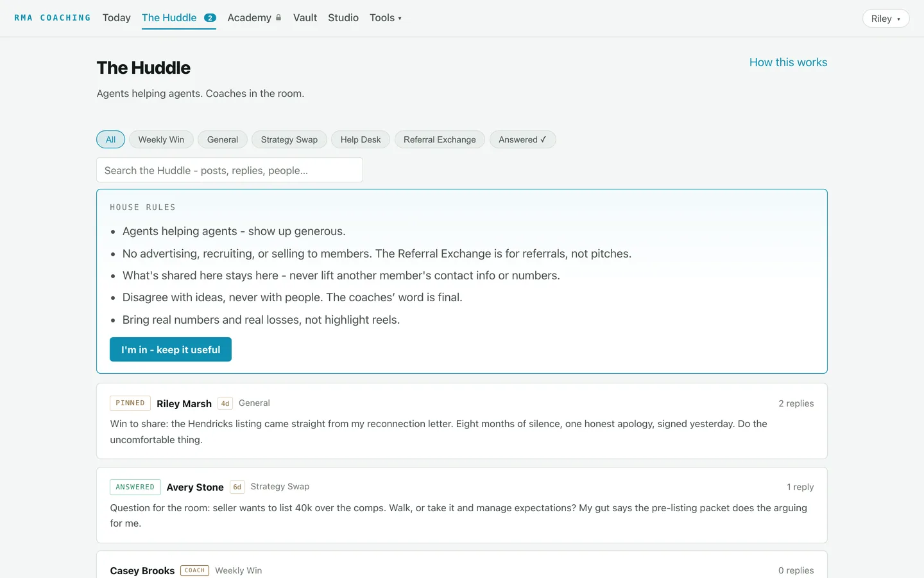Viewport: 924px width, 578px height.
Task: Open the Studio page
Action: point(343,18)
